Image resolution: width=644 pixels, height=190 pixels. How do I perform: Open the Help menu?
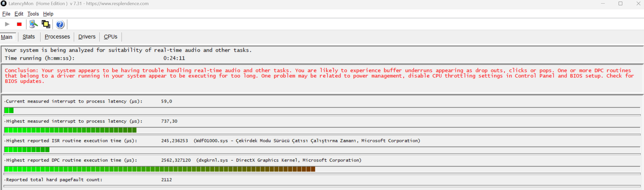[48, 14]
